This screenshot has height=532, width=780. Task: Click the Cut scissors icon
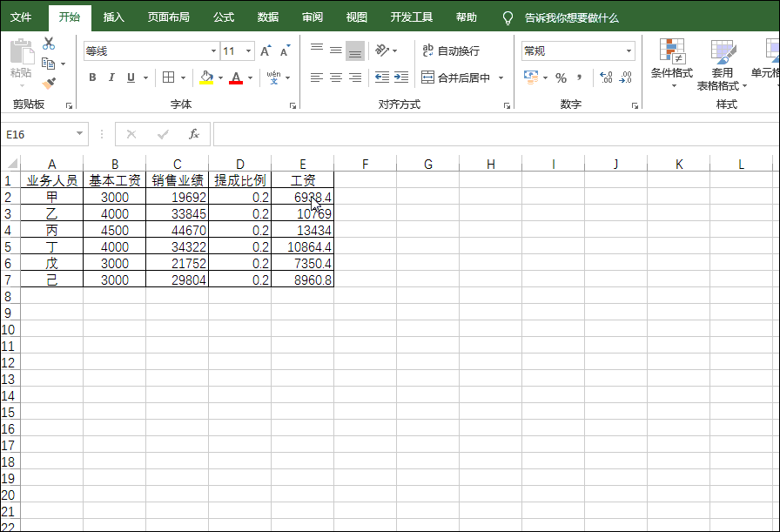point(48,44)
